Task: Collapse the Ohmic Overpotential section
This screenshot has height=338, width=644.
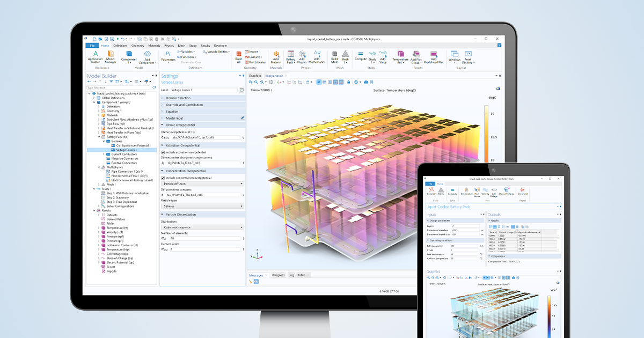Action: coord(203,125)
